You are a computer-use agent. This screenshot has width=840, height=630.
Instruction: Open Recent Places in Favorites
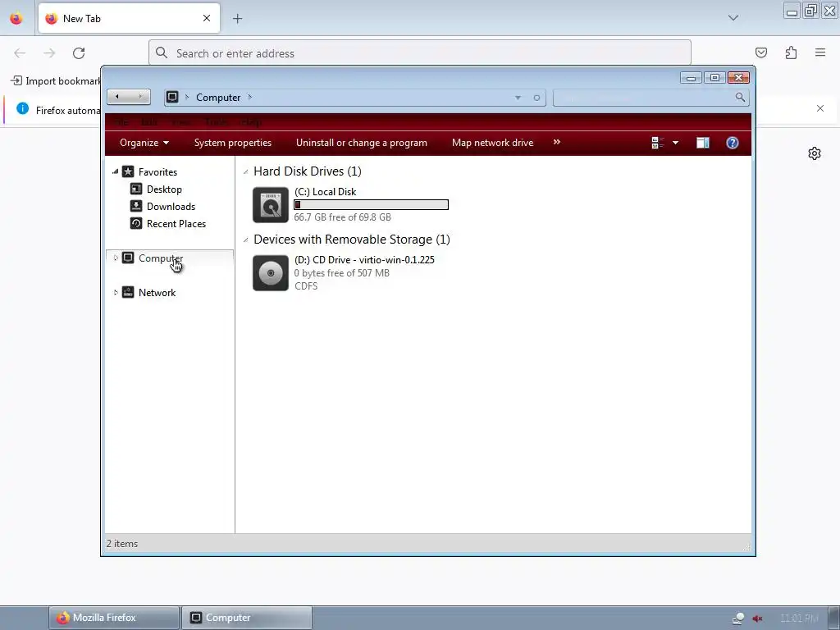point(176,223)
